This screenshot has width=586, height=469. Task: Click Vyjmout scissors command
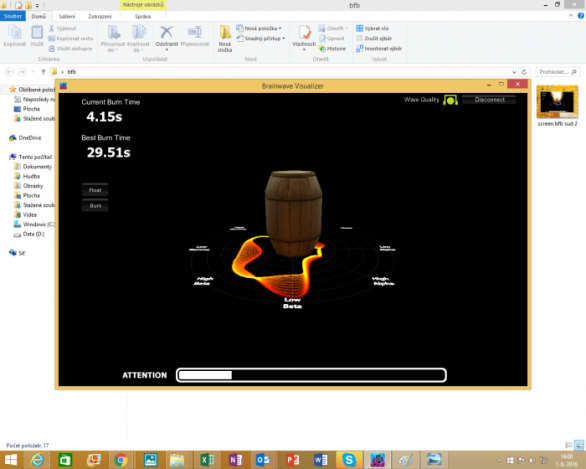point(62,28)
